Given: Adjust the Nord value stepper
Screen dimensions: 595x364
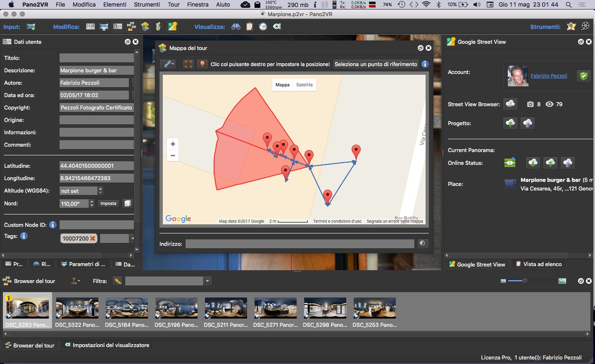Looking at the screenshot, I should coord(92,203).
